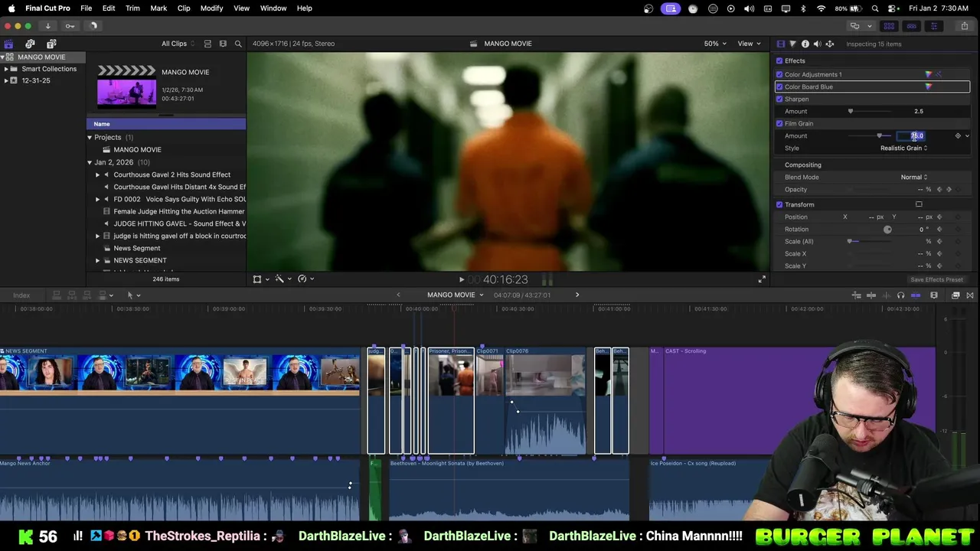Viewport: 980px width, 551px height.
Task: Open the Color inspector triangle icon
Action: pos(792,44)
